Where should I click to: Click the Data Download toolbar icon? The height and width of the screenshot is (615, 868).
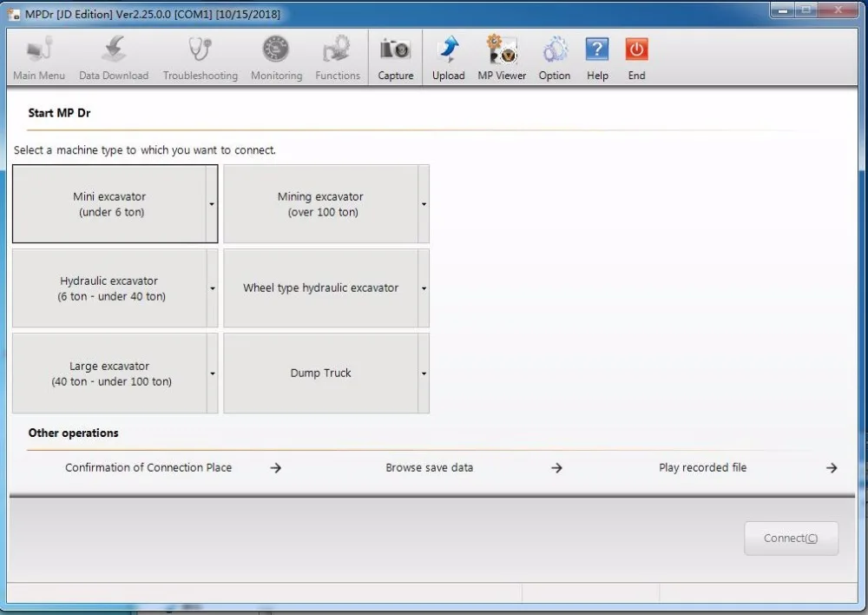click(x=114, y=57)
